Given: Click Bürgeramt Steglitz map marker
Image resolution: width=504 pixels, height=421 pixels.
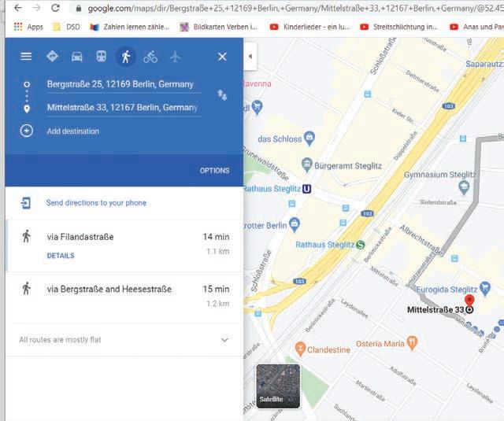Looking at the screenshot, I should (307, 164).
